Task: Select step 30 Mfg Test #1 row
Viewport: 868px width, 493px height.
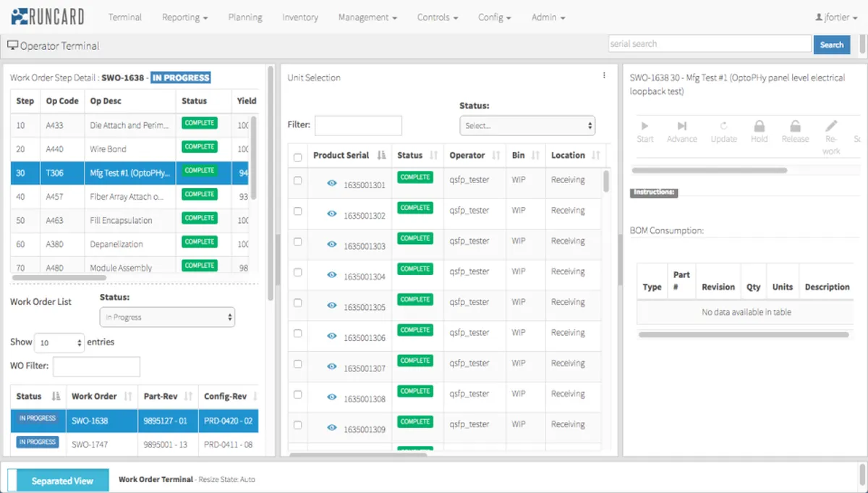Action: pos(130,173)
